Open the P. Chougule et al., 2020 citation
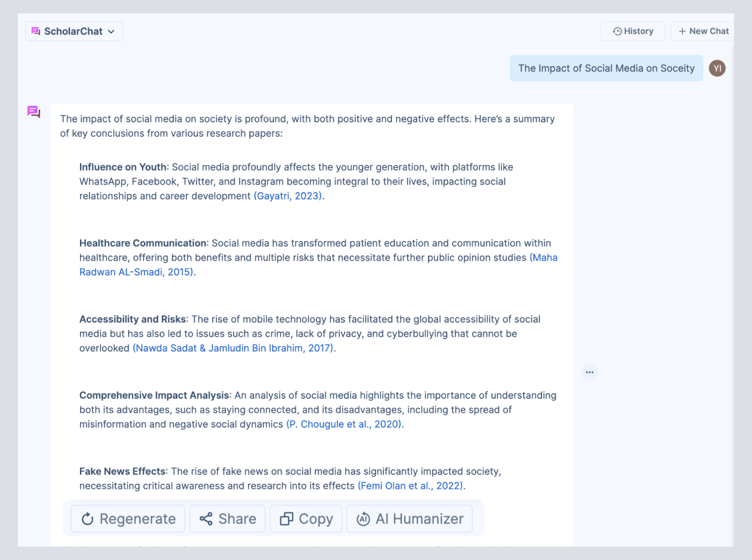This screenshot has height=560, width=752. coord(345,424)
